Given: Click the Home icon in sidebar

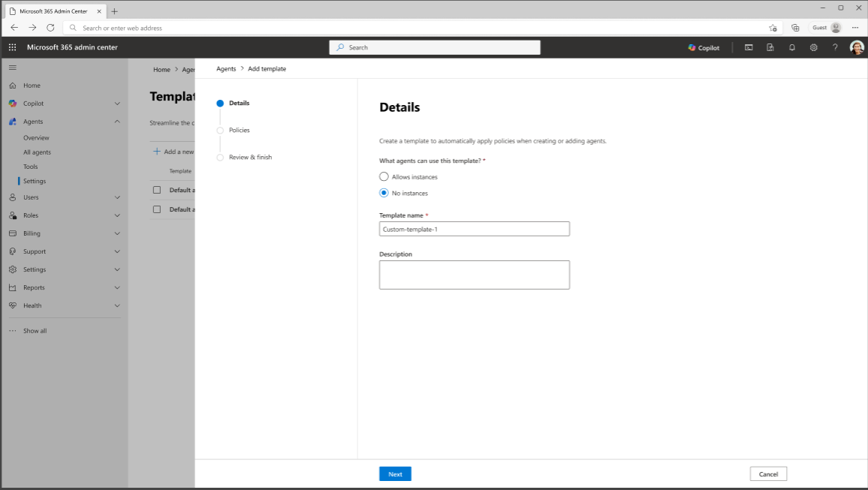Looking at the screenshot, I should (13, 86).
